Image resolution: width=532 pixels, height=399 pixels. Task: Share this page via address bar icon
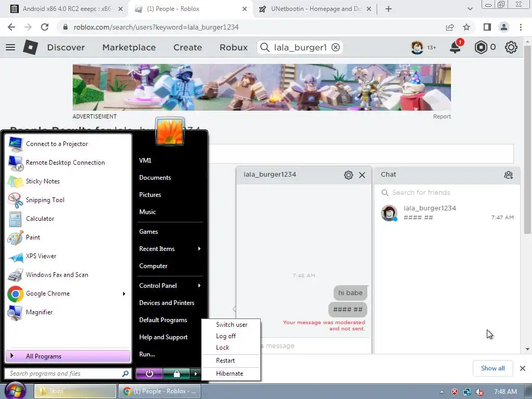tap(450, 27)
